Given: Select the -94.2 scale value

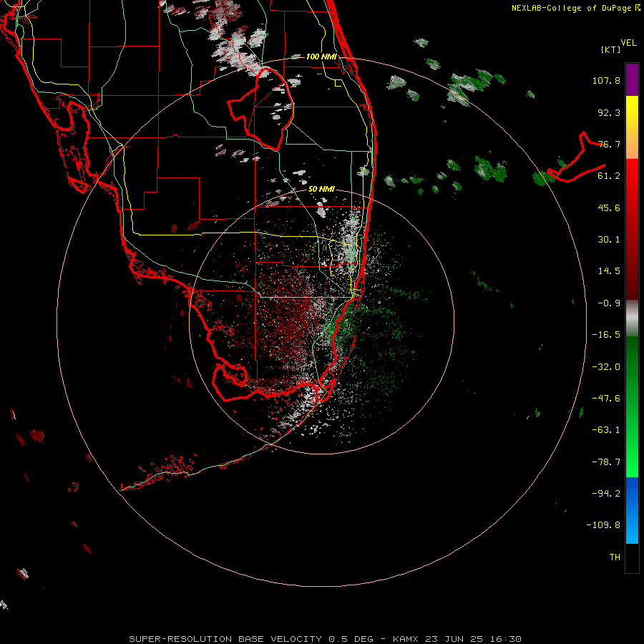Looking at the screenshot, I should (x=606, y=494).
